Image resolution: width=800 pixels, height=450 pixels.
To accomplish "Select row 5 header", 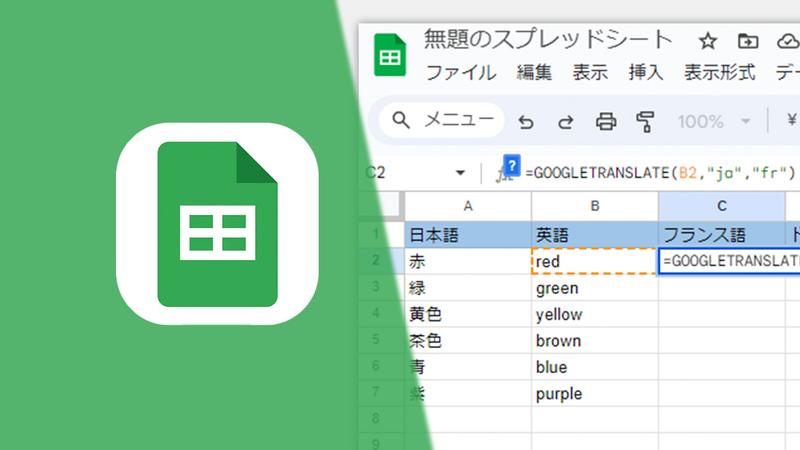I will pos(376,340).
